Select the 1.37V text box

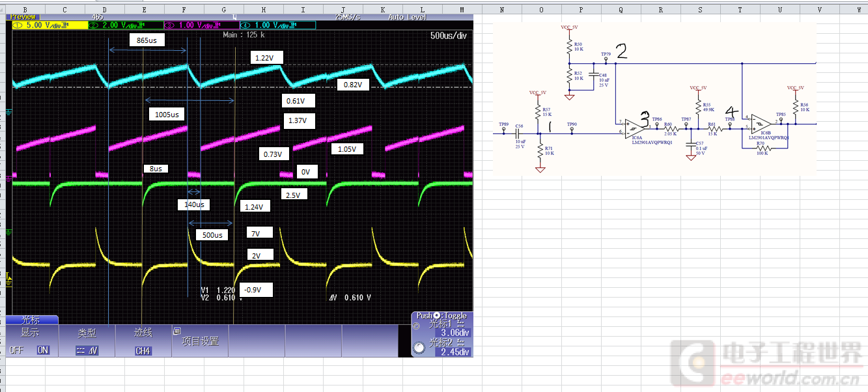299,121
